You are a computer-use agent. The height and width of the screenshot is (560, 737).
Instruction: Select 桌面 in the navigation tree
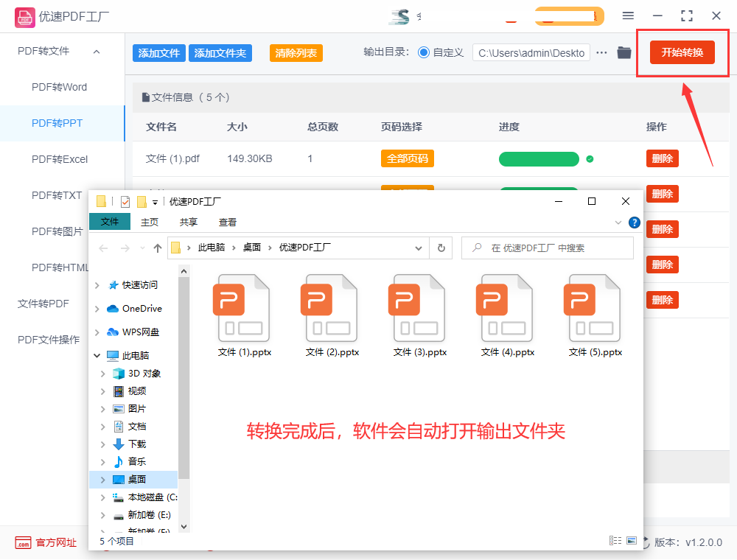point(137,480)
